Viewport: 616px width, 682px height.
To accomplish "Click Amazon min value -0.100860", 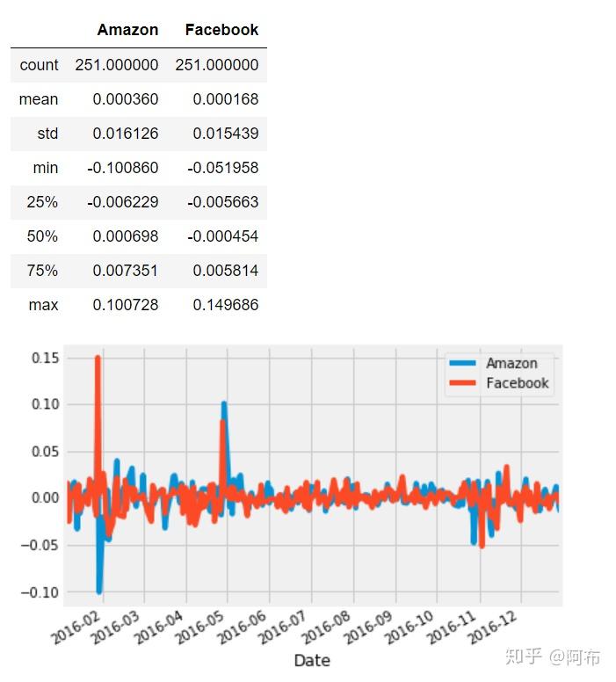I will [x=123, y=168].
